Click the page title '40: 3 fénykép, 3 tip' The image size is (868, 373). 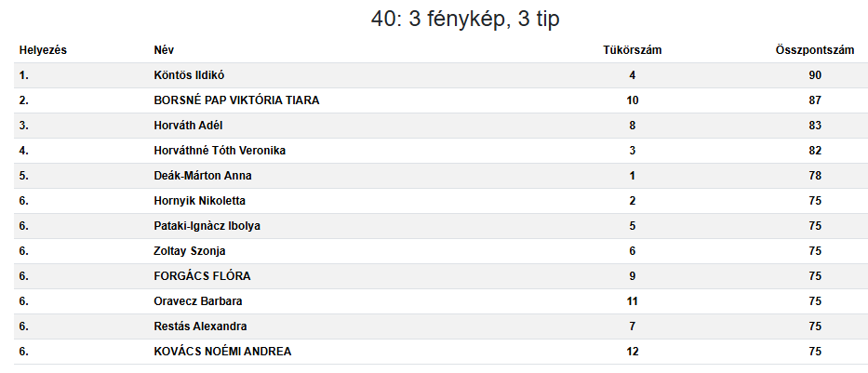click(465, 19)
